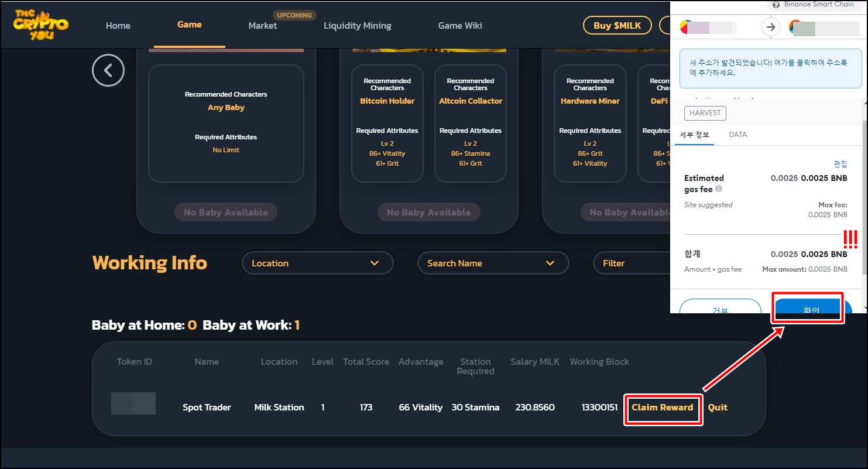Screen dimensions: 868x469
Task: Open the Filter dropdown
Action: click(x=632, y=263)
